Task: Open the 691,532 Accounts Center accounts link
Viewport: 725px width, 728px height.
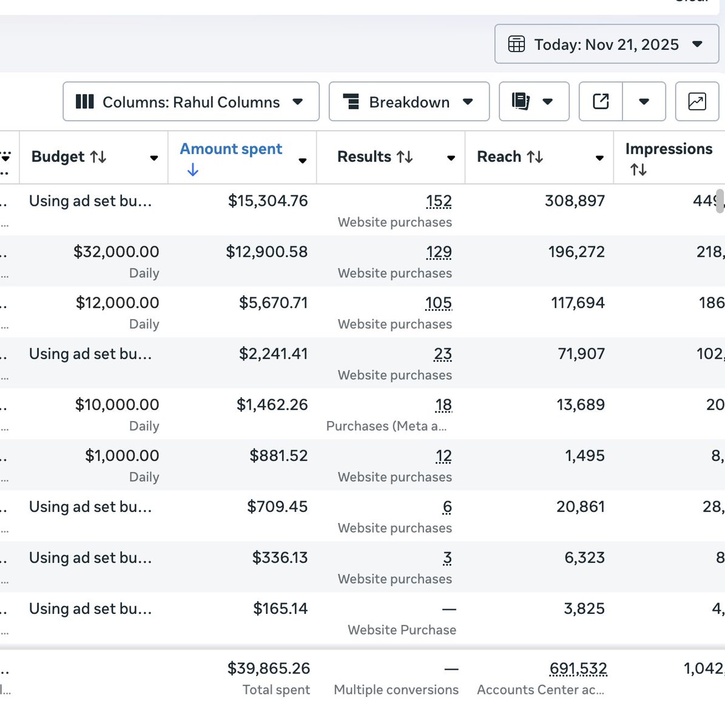Action: (578, 668)
